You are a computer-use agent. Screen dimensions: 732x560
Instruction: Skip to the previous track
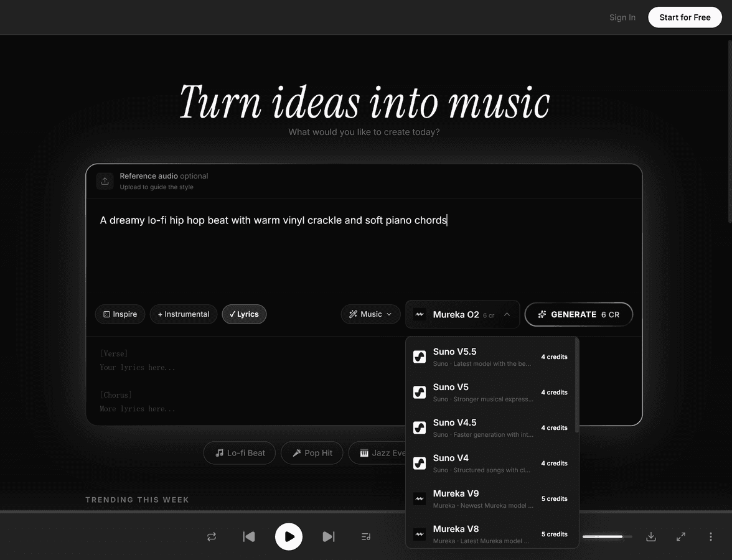pyautogui.click(x=249, y=536)
